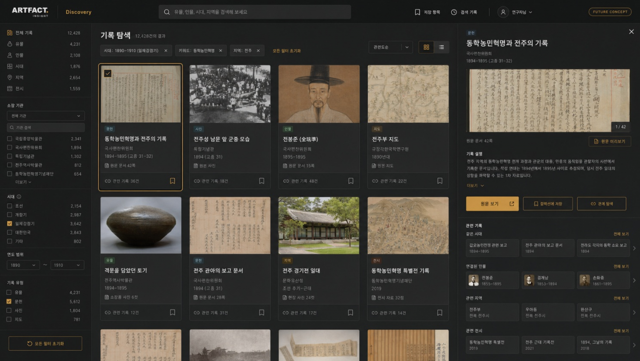640x361 pixels.
Task: Open era sidebar item showing 1,876
Action: [44, 66]
